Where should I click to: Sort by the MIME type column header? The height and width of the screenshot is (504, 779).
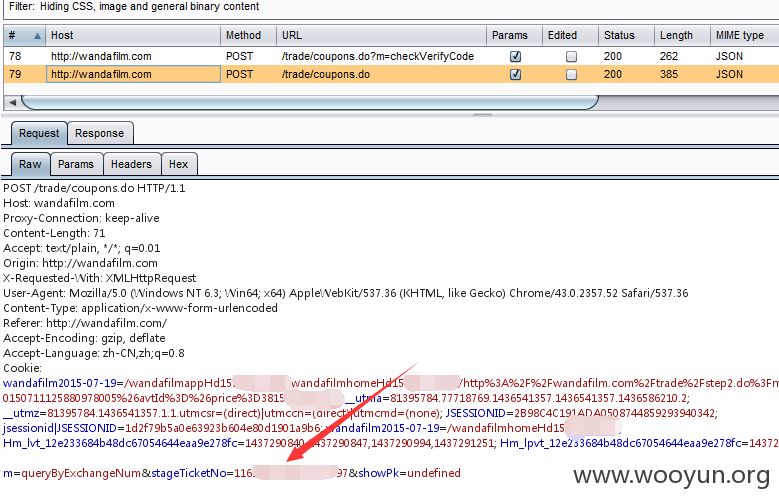coord(745,35)
